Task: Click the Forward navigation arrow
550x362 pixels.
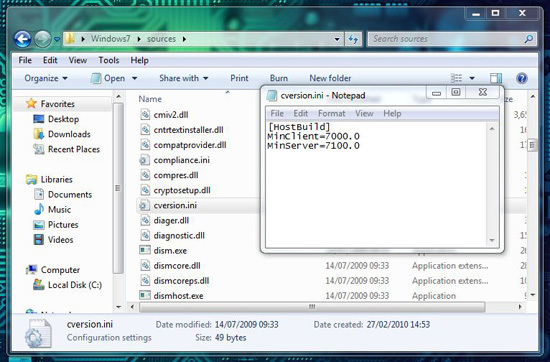Action: [x=42, y=39]
